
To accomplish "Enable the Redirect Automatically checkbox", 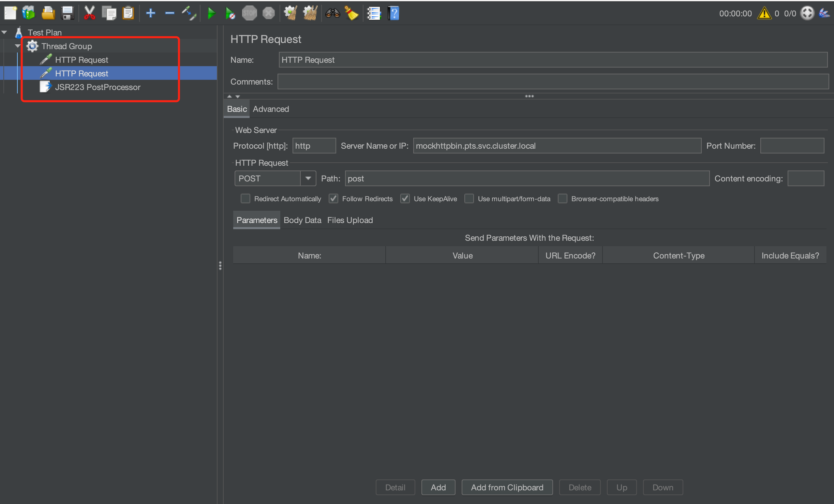I will 245,199.
